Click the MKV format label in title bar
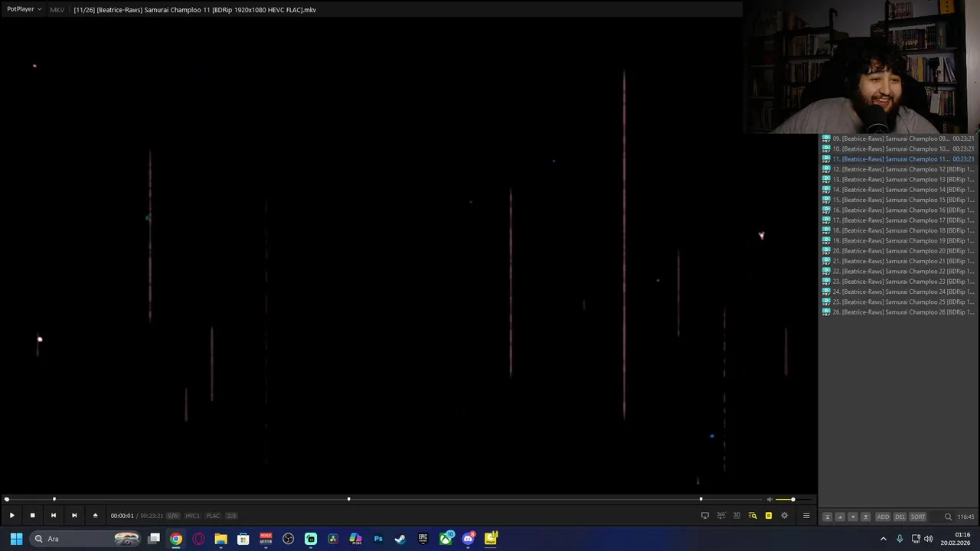This screenshot has height=551, width=980. click(x=57, y=10)
